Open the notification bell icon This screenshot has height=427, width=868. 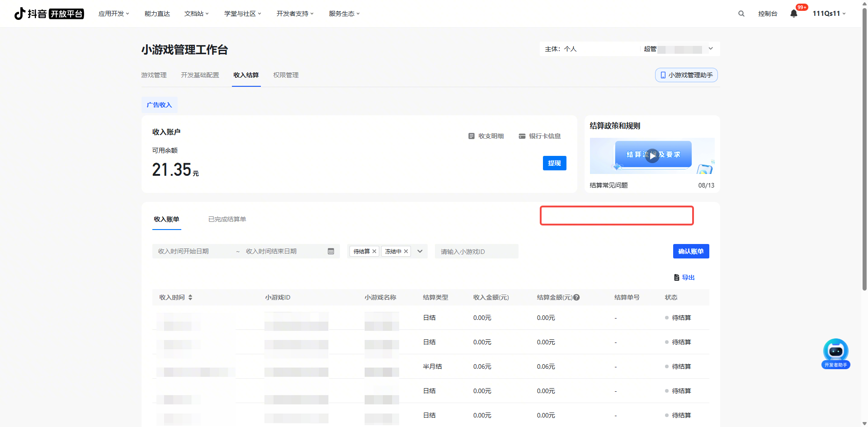794,14
